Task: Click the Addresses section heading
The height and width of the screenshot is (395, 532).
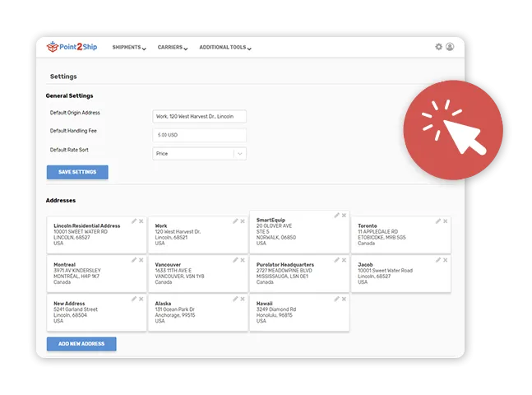Action: click(61, 201)
